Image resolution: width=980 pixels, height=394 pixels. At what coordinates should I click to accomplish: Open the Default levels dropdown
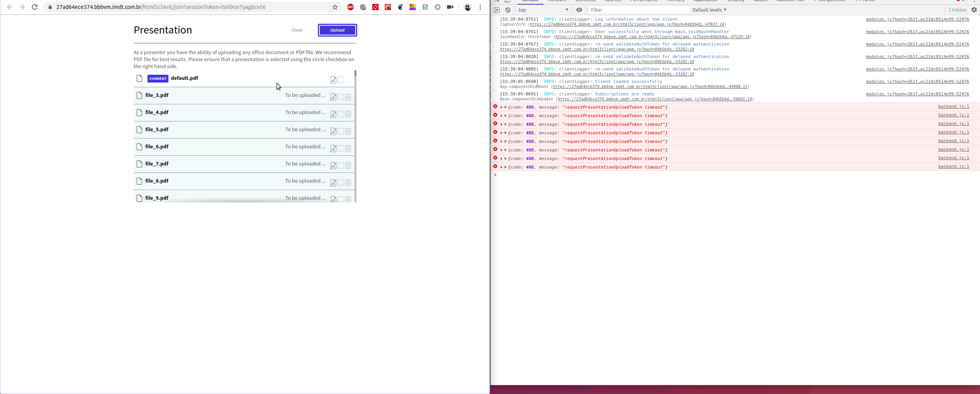tap(709, 10)
